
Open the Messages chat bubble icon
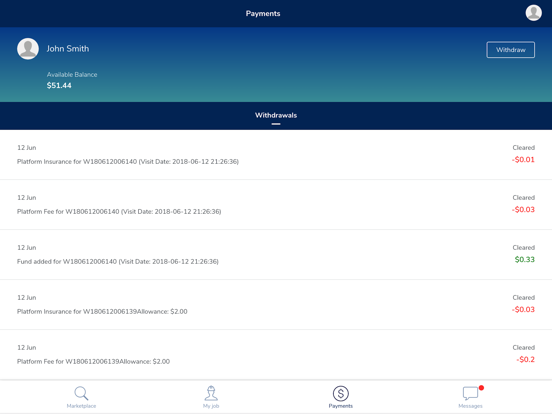pyautogui.click(x=470, y=393)
